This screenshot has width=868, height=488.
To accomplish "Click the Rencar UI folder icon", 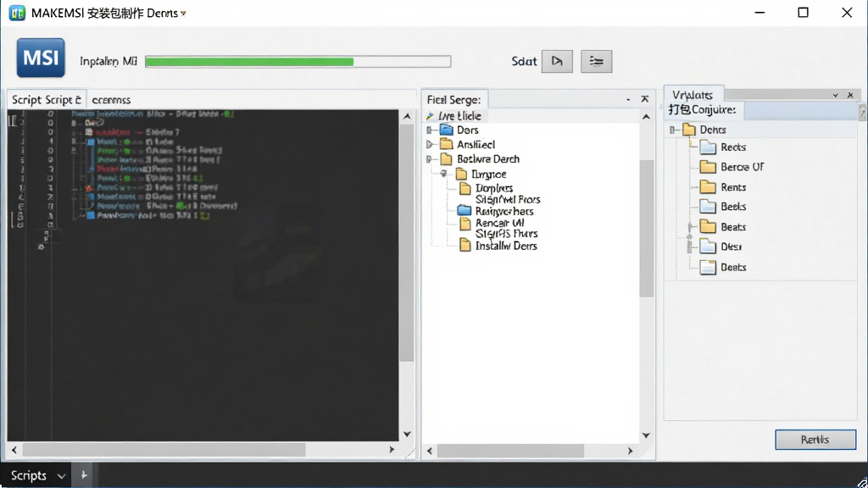I will [x=465, y=224].
